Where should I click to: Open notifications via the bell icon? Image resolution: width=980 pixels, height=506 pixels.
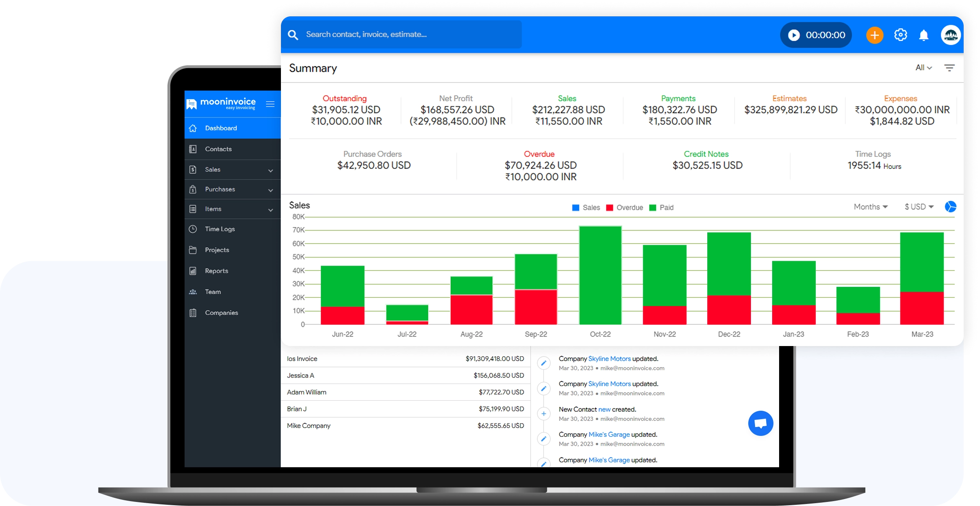(x=924, y=35)
